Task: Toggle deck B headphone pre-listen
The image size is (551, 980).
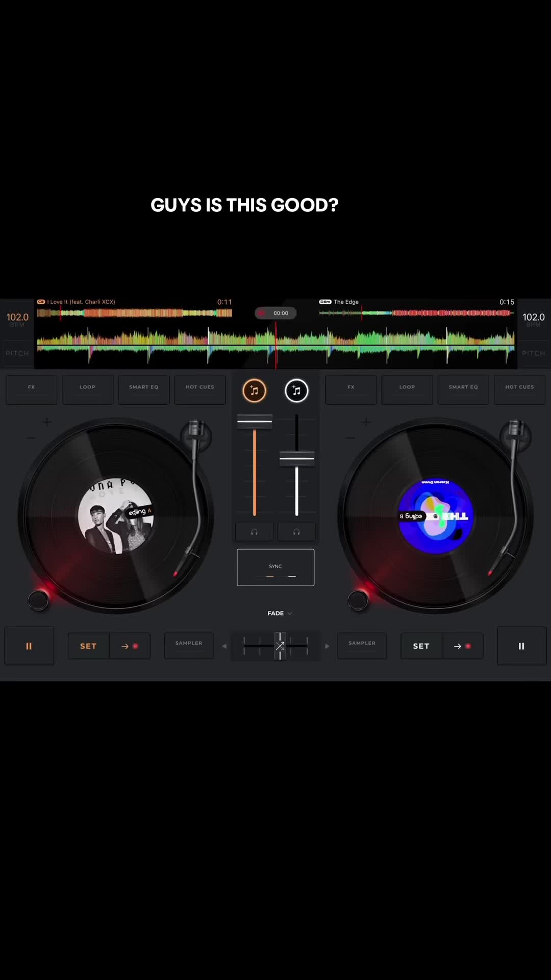Action: [296, 532]
